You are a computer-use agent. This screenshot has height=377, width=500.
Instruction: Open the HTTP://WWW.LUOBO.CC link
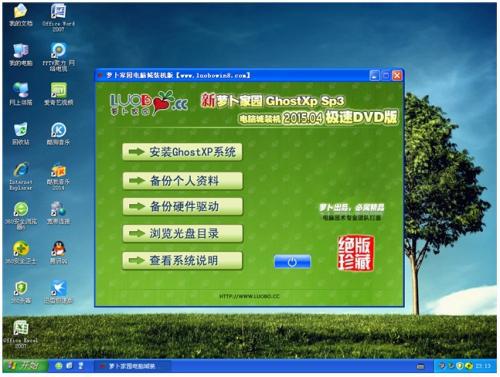[x=249, y=296]
